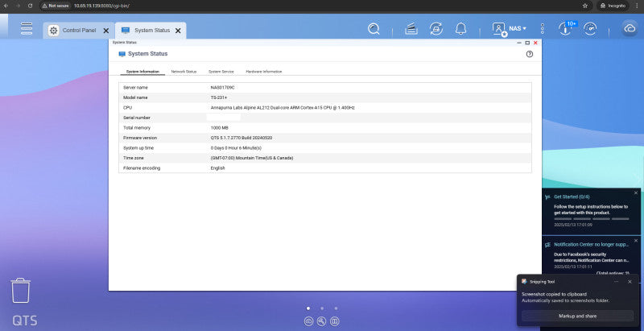Bookmark this page with star icon
Image resolution: width=644 pixels, height=331 pixels.
(585, 6)
